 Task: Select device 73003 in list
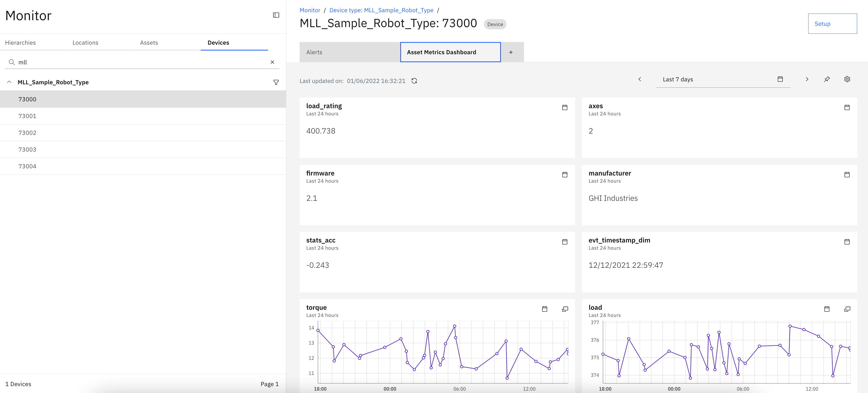click(143, 149)
